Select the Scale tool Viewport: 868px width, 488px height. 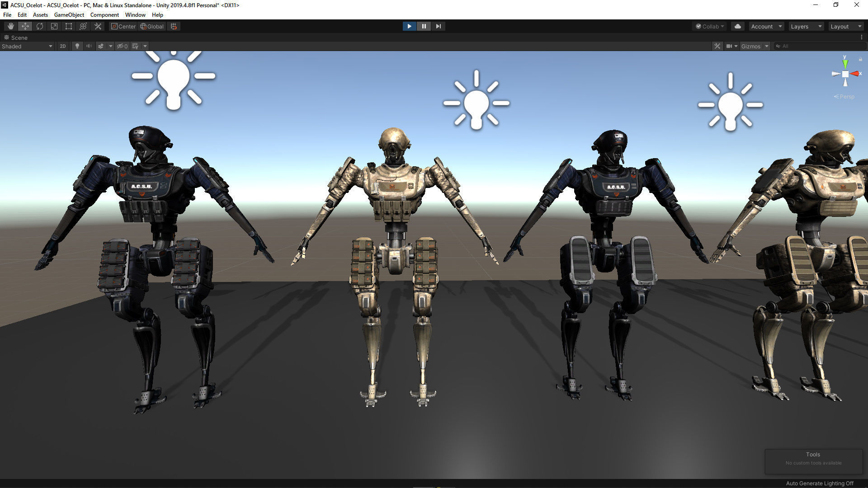[x=54, y=26]
